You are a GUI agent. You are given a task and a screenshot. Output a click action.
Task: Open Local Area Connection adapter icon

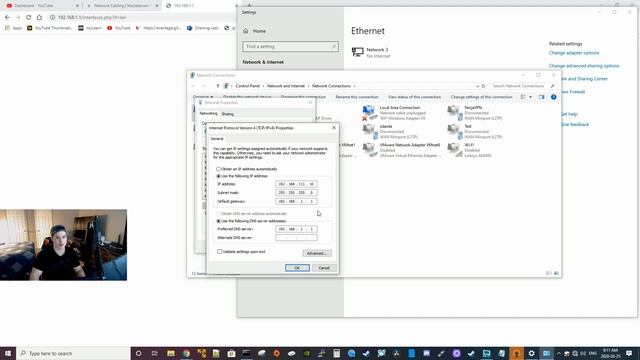[369, 113]
